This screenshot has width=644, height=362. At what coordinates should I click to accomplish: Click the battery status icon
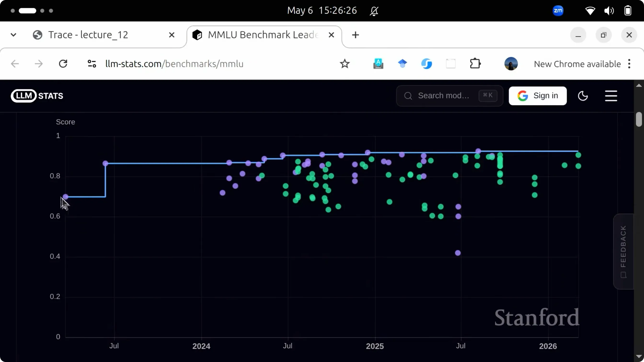pyautogui.click(x=628, y=11)
